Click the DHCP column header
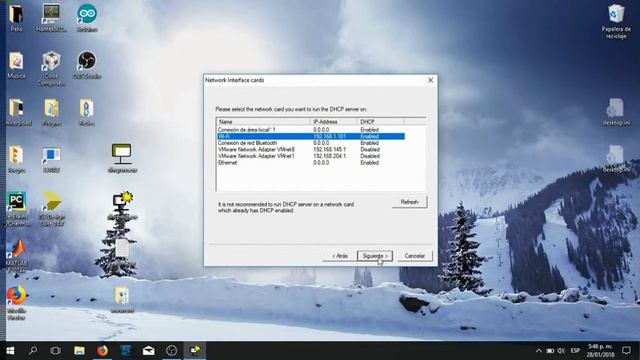This screenshot has width=640, height=360. click(381, 122)
